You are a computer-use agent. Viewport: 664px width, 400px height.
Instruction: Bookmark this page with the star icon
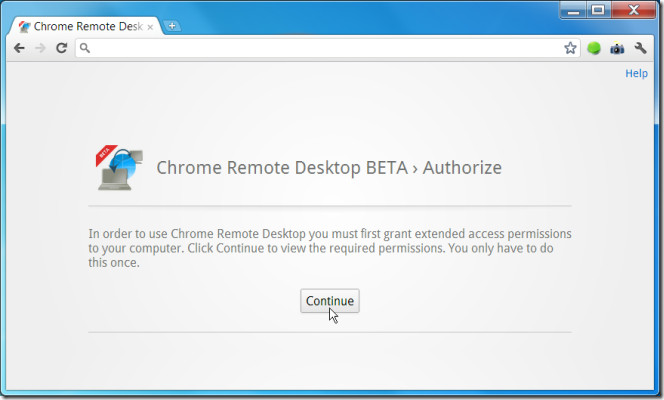[571, 48]
